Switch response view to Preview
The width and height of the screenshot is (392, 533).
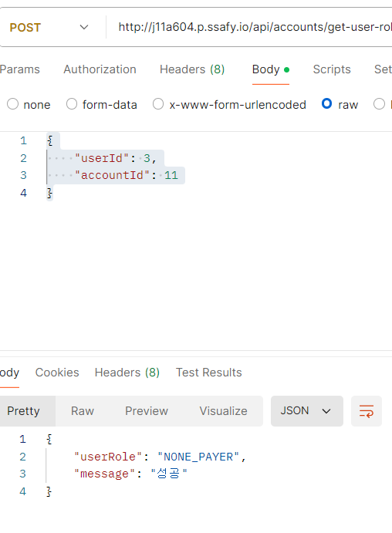(147, 411)
